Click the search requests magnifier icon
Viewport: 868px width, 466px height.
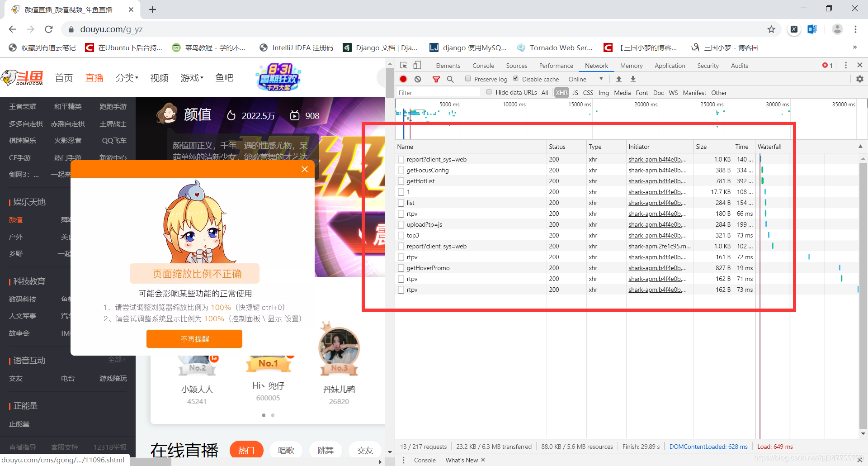(450, 79)
